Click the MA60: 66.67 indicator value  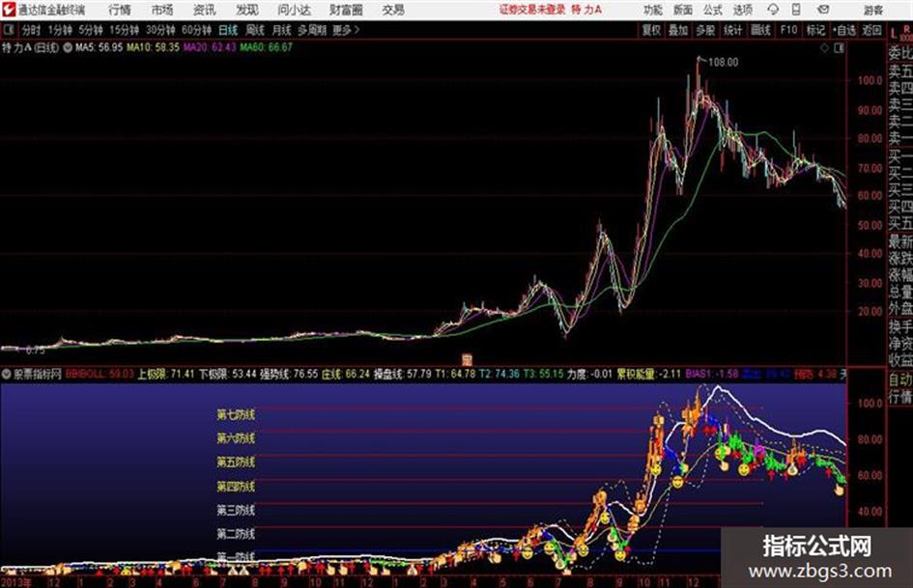[x=266, y=47]
